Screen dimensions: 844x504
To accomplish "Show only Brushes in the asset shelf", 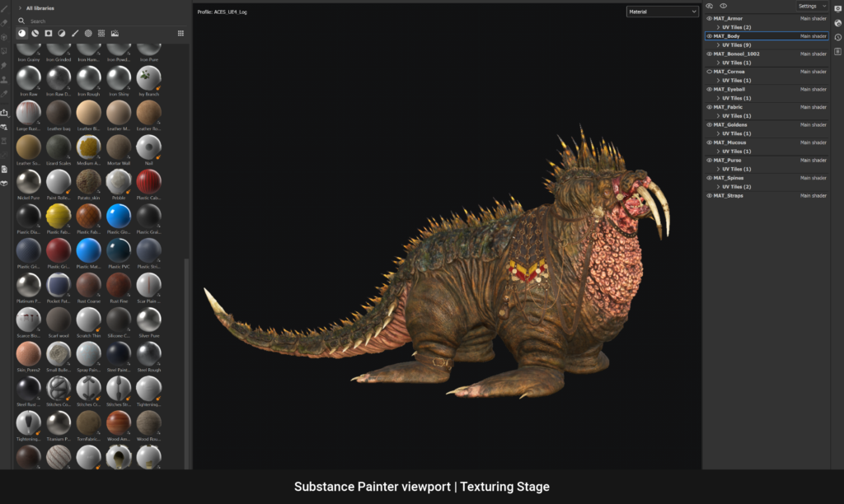I will (x=74, y=33).
